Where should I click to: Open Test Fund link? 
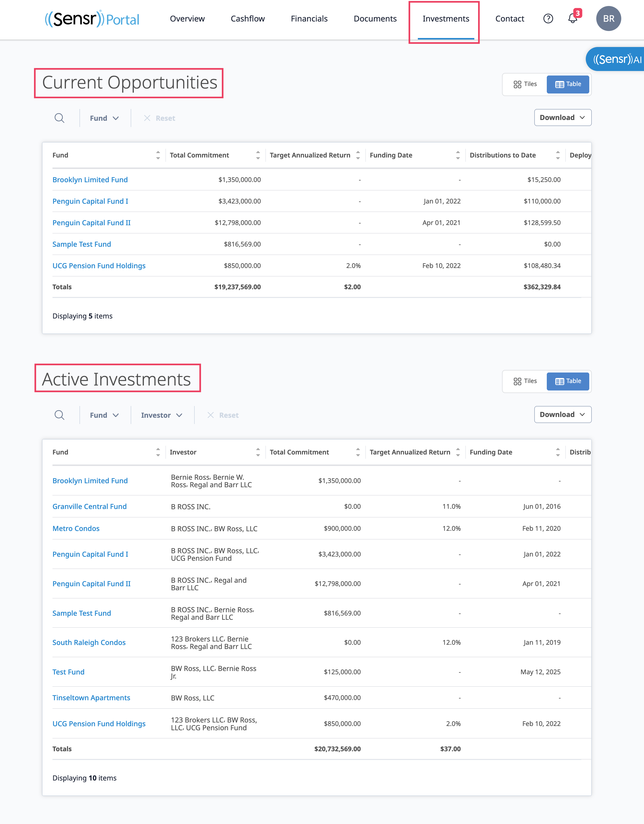pos(68,671)
